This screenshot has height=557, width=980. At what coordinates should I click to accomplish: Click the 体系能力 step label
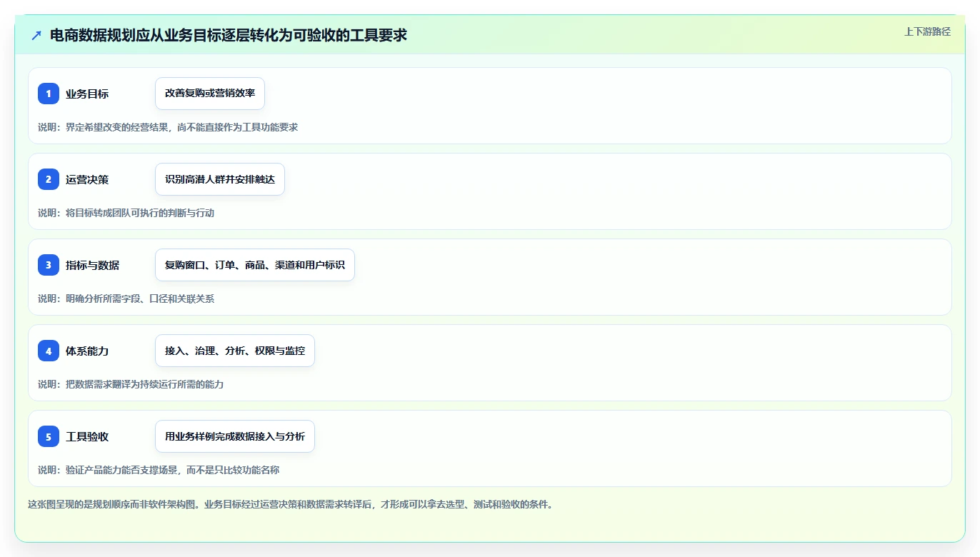coord(87,351)
